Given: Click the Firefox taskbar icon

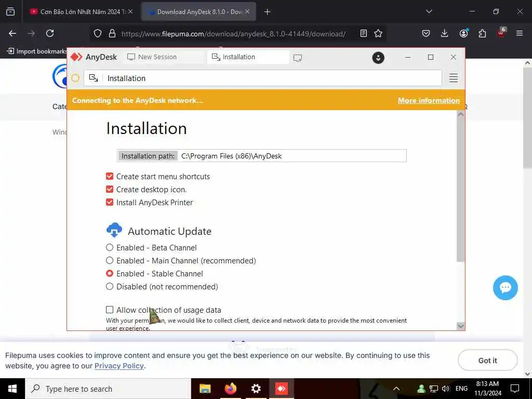Looking at the screenshot, I should click(230, 389).
